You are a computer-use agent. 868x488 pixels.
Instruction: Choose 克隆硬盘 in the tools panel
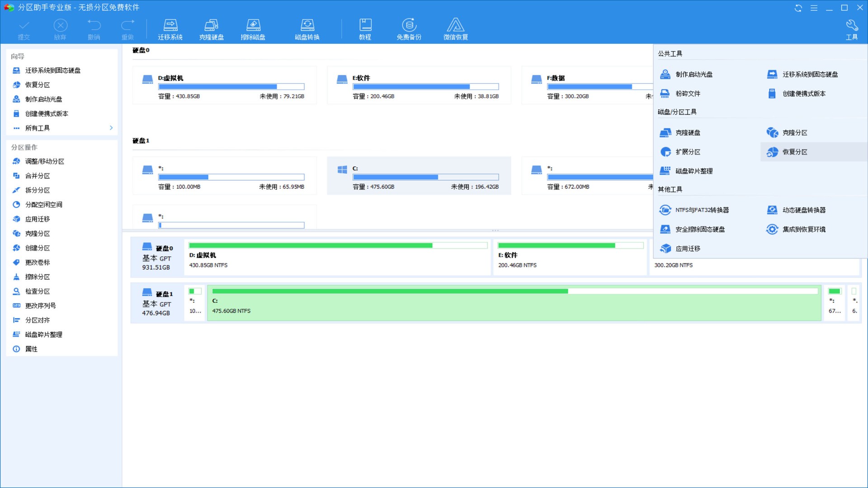coord(680,132)
